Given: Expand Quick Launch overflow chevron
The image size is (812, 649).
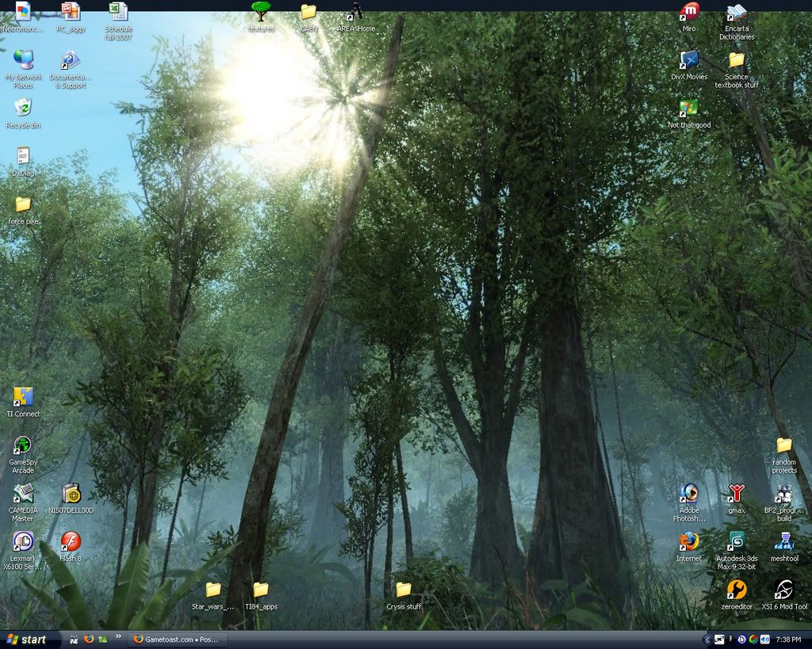Looking at the screenshot, I should [x=119, y=636].
